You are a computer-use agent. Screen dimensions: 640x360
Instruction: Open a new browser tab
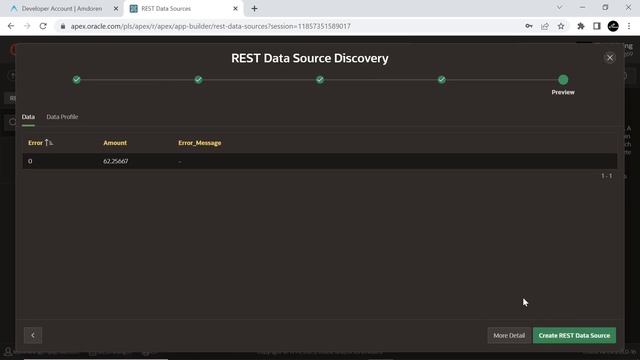254,9
